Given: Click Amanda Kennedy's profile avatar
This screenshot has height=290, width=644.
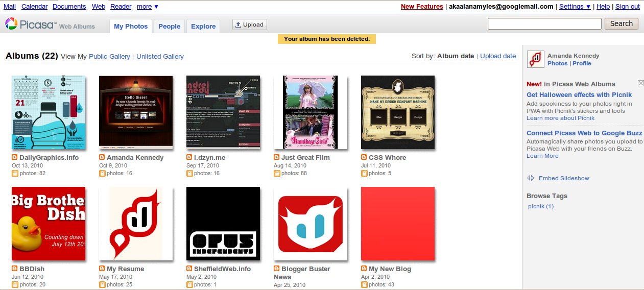Looking at the screenshot, I should [x=535, y=59].
